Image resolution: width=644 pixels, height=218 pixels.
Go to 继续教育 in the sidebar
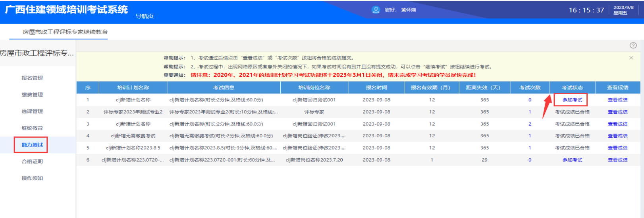coord(32,128)
